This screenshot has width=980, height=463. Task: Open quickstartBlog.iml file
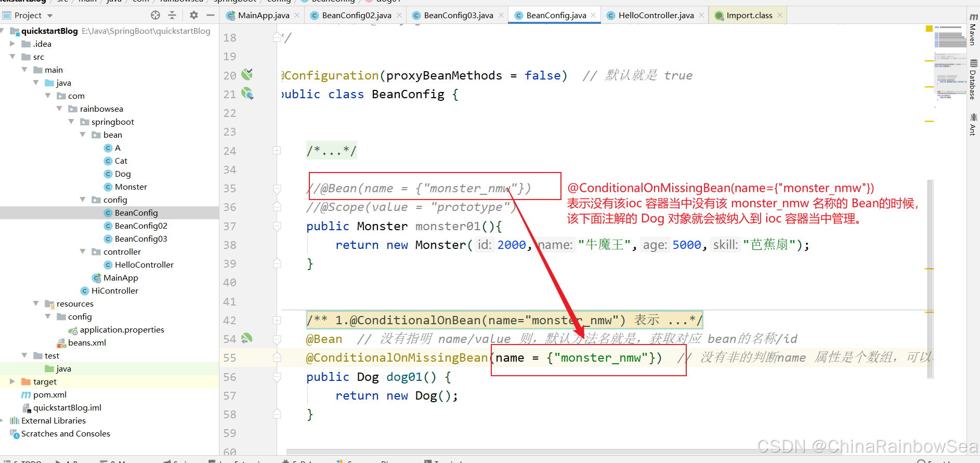[61, 407]
